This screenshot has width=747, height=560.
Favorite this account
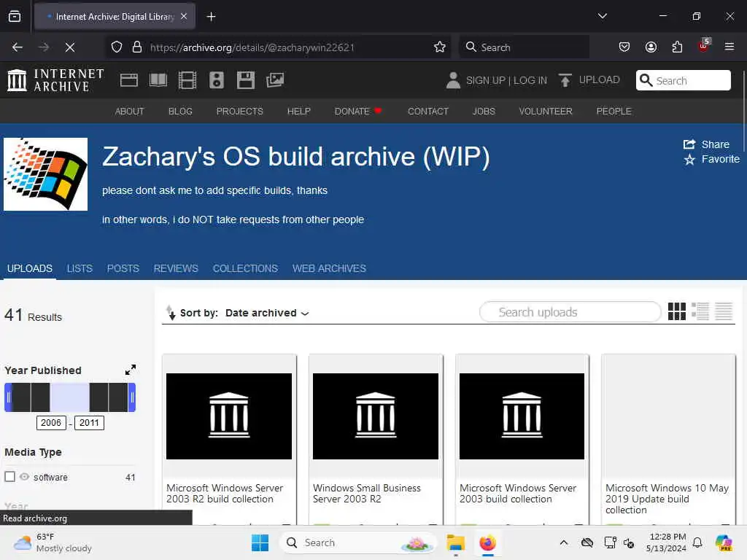712,159
